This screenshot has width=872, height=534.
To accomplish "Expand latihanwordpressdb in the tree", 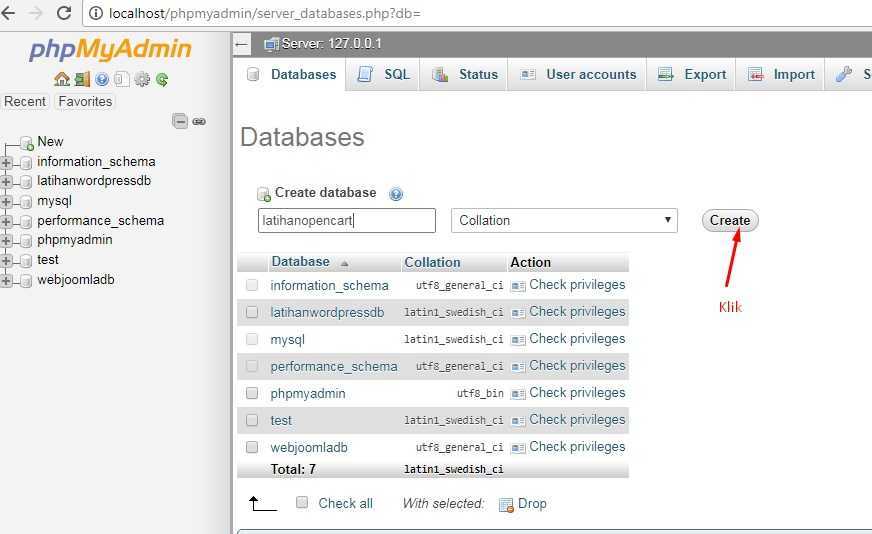I will pos(6,182).
